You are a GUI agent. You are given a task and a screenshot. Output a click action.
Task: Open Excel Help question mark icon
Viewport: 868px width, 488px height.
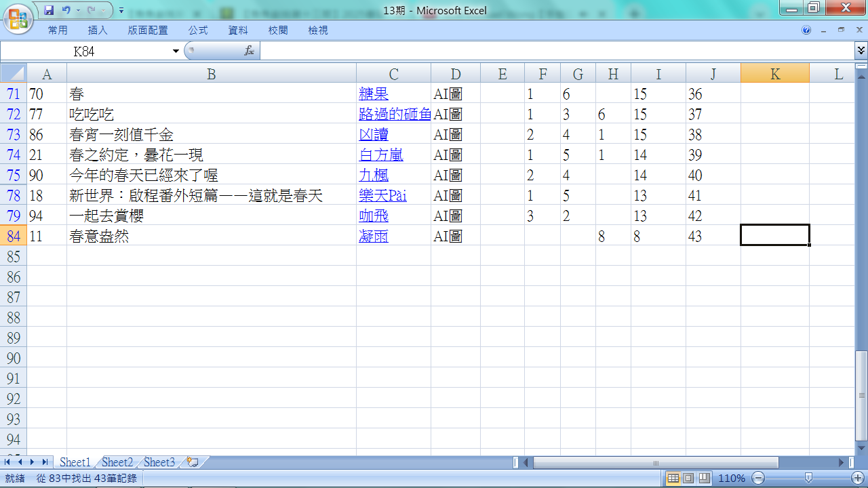point(806,30)
